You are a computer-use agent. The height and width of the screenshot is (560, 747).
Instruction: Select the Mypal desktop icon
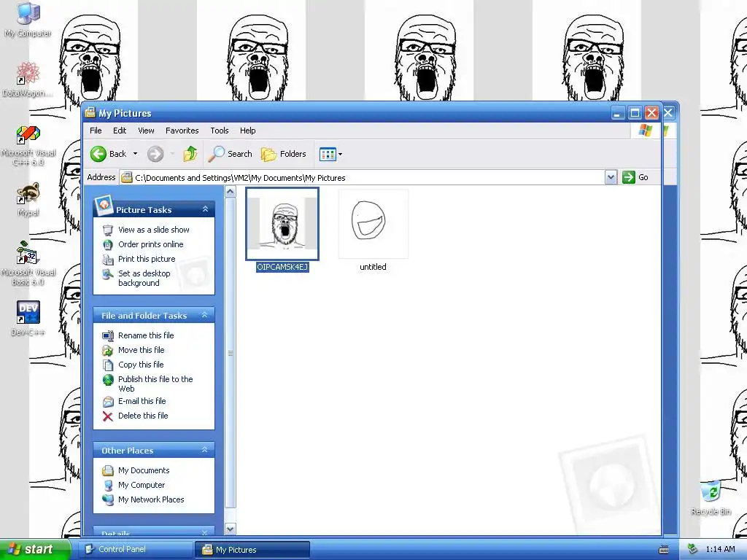(28, 199)
